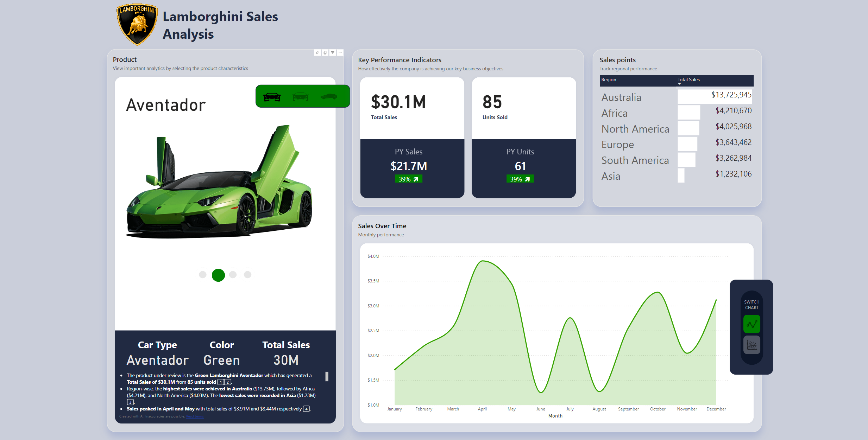Viewport: 868px width, 440px height.
Task: Select the black front-view car icon
Action: coord(272,97)
